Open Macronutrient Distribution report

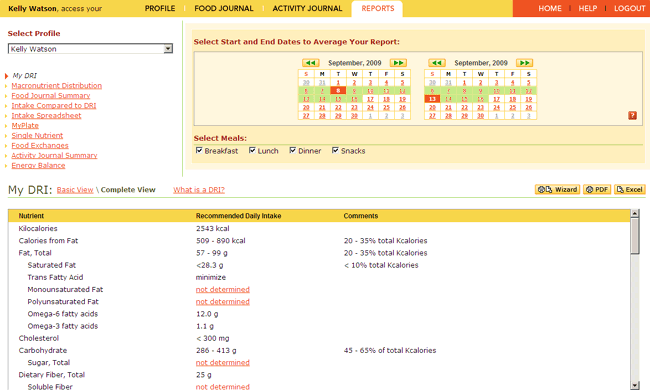coord(56,85)
